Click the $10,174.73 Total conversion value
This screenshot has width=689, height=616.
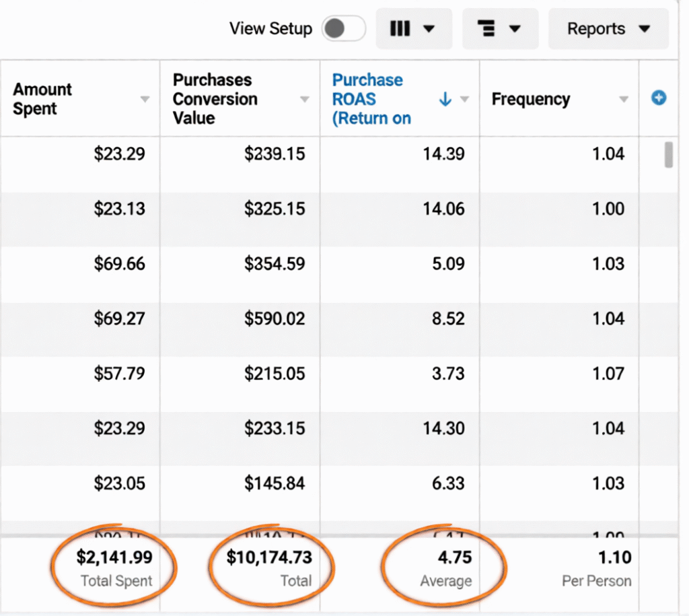coord(268,557)
